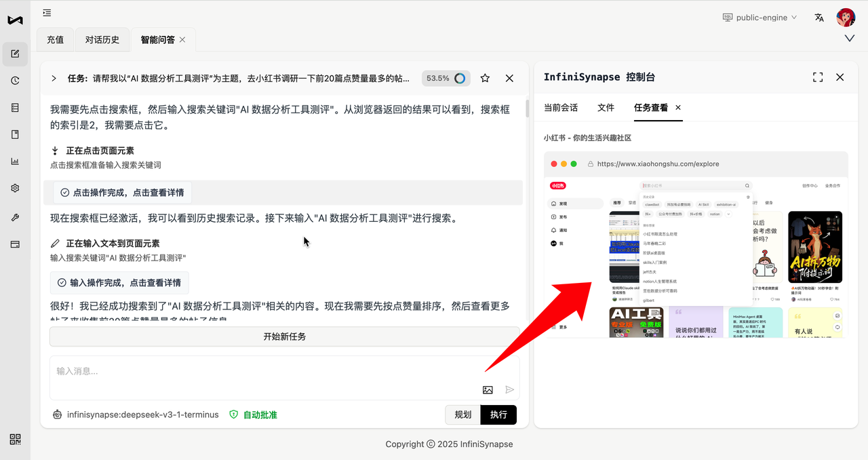Click the chat panel vertical scrollbar
This screenshot has height=460, width=868.
(x=527, y=109)
